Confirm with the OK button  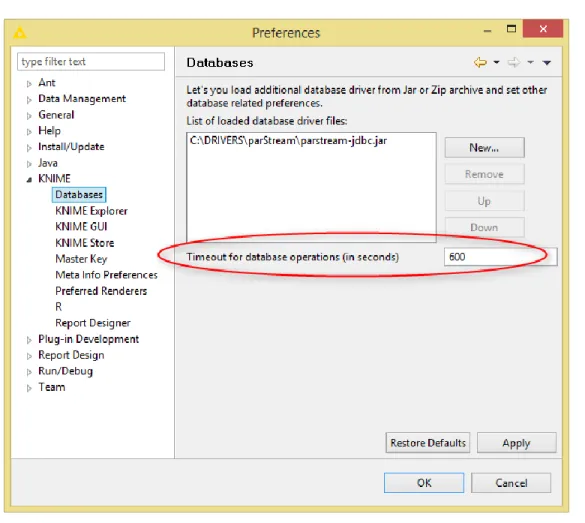(x=424, y=483)
